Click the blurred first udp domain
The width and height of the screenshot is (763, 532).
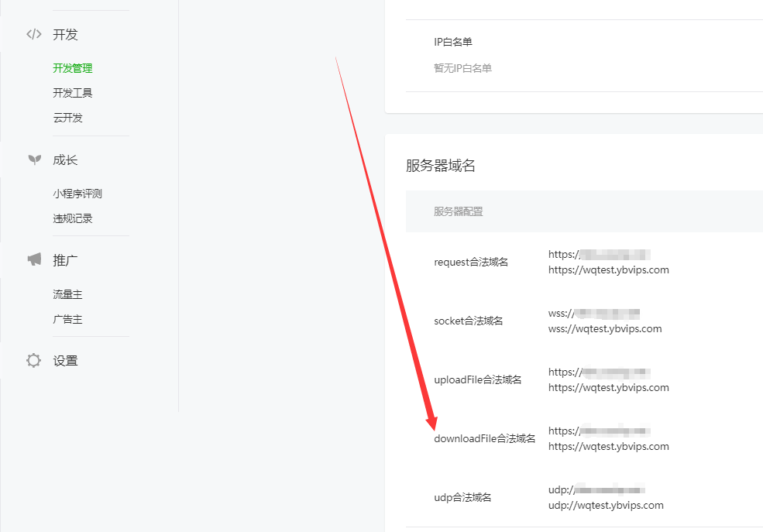click(x=596, y=489)
